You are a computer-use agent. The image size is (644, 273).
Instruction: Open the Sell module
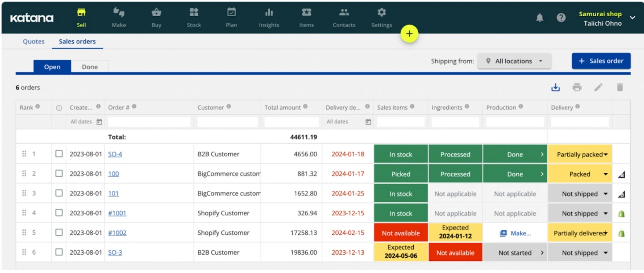tap(81, 18)
